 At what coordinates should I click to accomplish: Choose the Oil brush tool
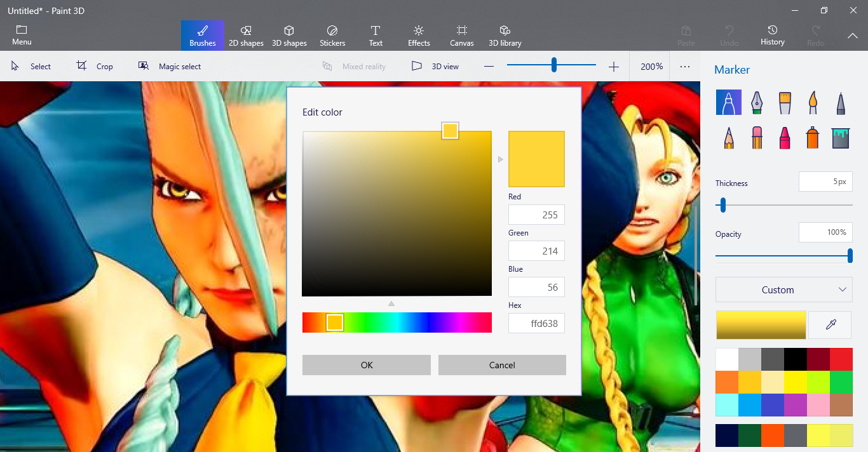point(785,102)
